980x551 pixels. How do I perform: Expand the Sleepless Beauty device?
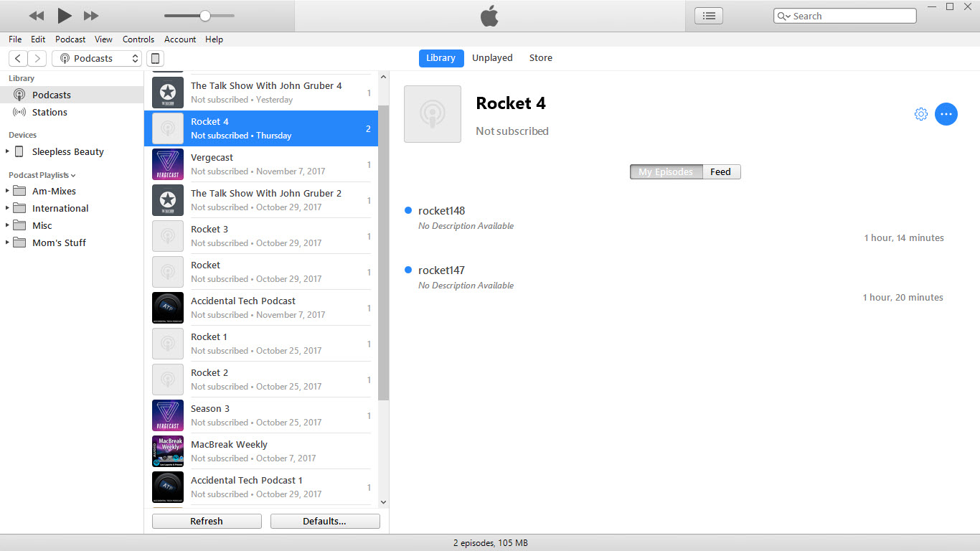click(x=8, y=151)
